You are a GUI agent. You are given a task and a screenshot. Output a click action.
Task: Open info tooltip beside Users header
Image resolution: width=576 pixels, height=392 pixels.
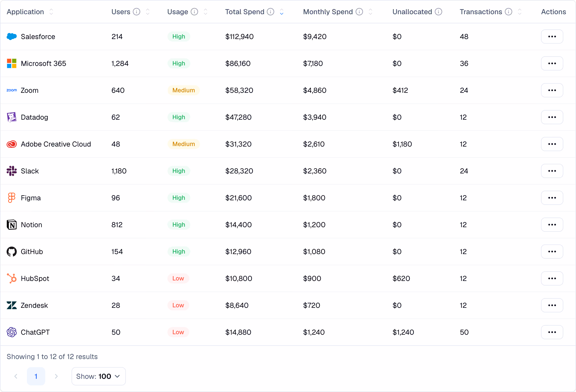137,12
